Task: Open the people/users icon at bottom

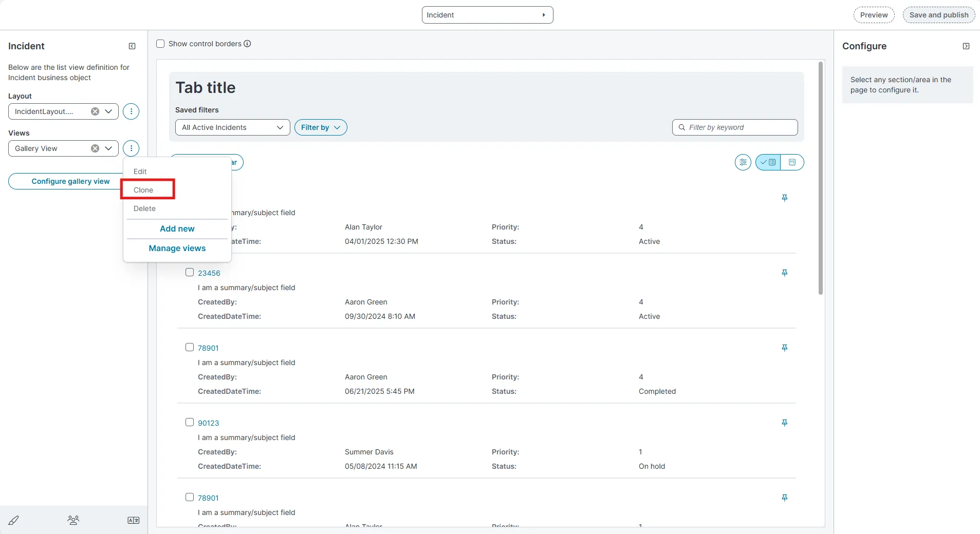Action: pos(73,520)
